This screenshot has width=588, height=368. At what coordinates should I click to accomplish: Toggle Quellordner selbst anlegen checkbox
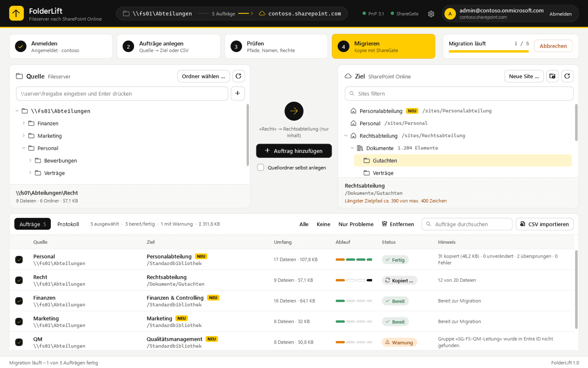(260, 167)
